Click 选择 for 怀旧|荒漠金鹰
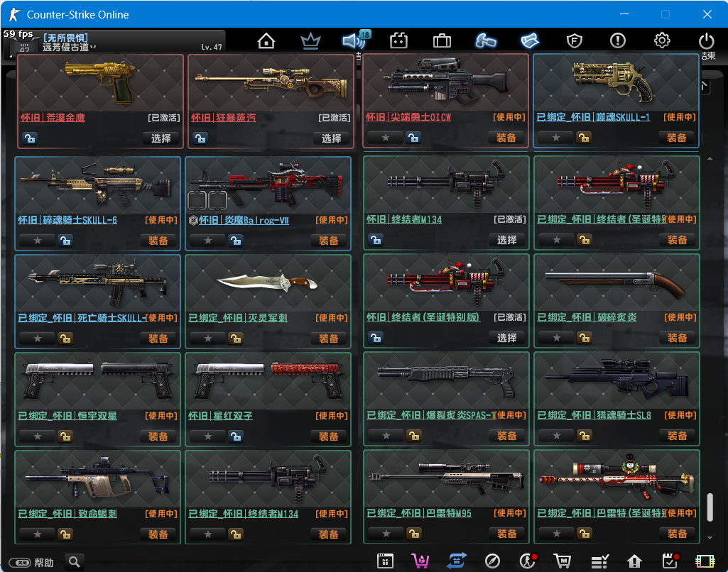 (161, 138)
